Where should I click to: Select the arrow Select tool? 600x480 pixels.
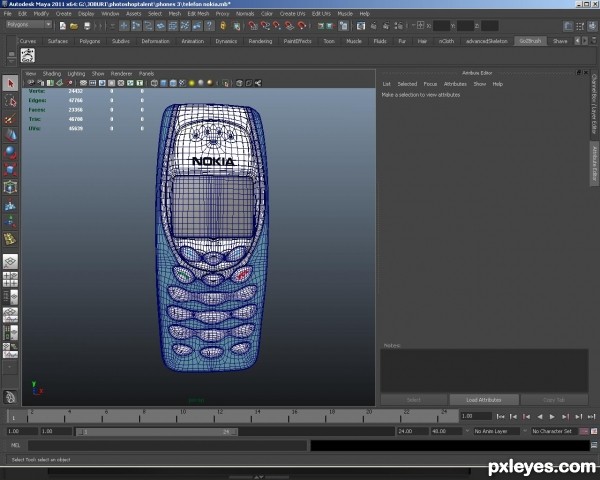(10, 83)
